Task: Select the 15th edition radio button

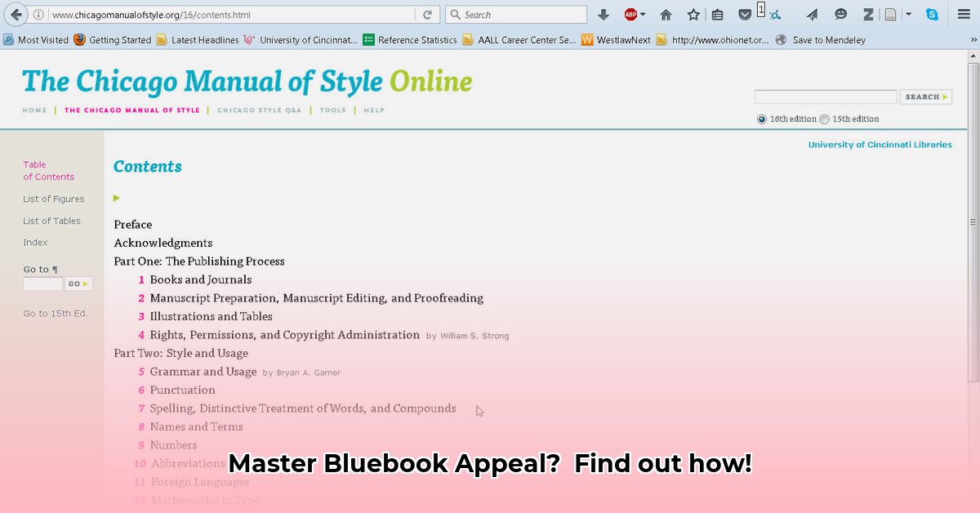Action: point(825,119)
